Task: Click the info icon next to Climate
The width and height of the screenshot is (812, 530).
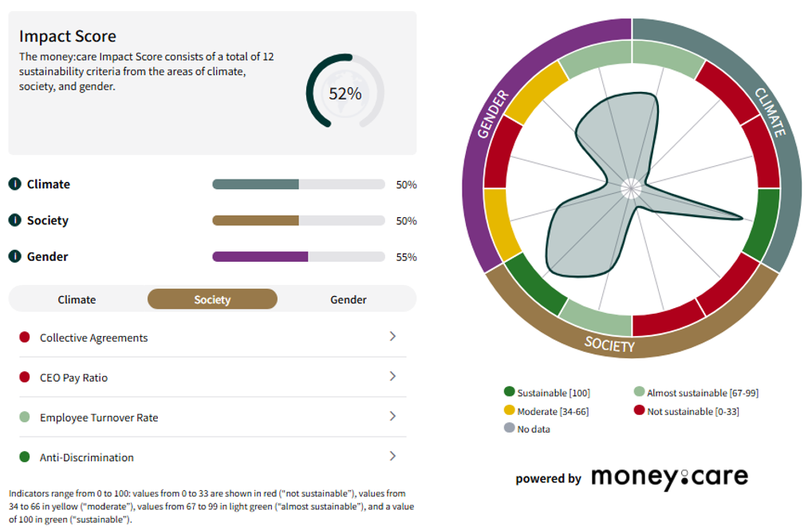Action: pyautogui.click(x=14, y=184)
